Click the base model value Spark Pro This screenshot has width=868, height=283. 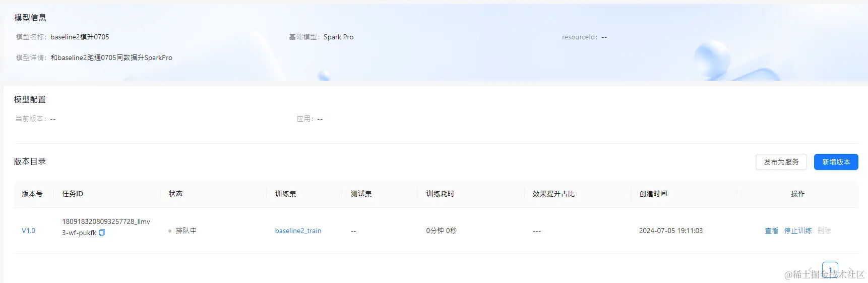point(338,37)
